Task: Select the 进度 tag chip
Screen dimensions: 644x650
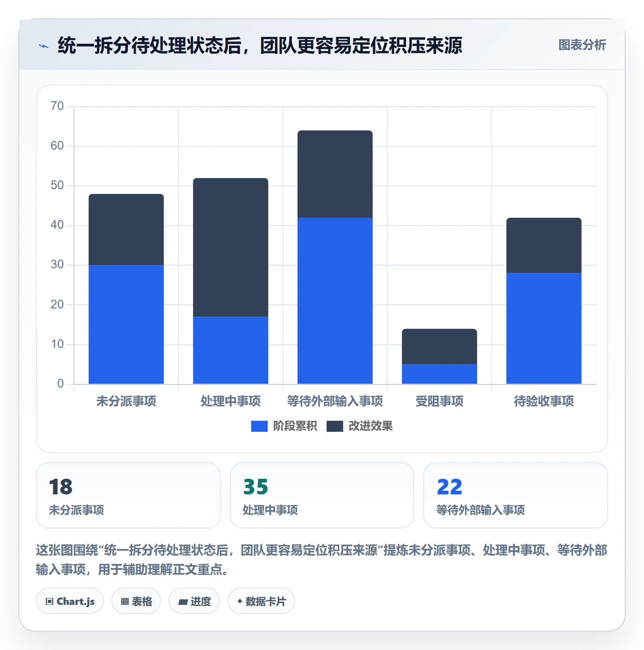Action: click(194, 601)
